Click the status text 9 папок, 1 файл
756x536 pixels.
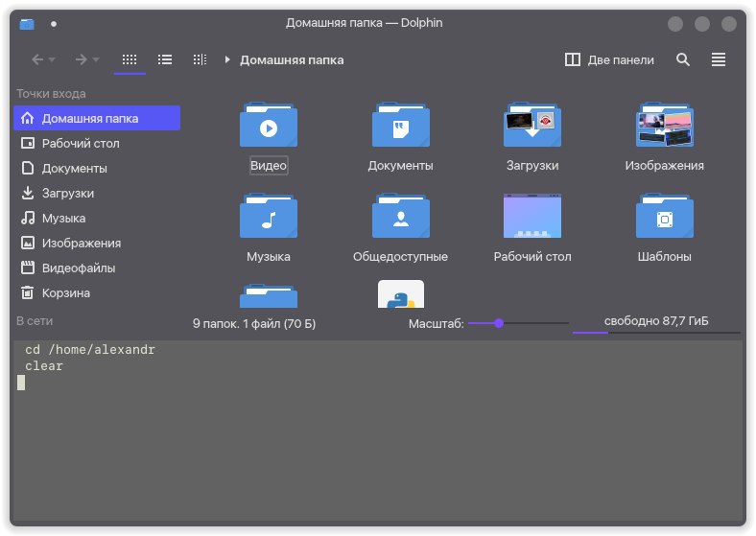click(x=254, y=323)
